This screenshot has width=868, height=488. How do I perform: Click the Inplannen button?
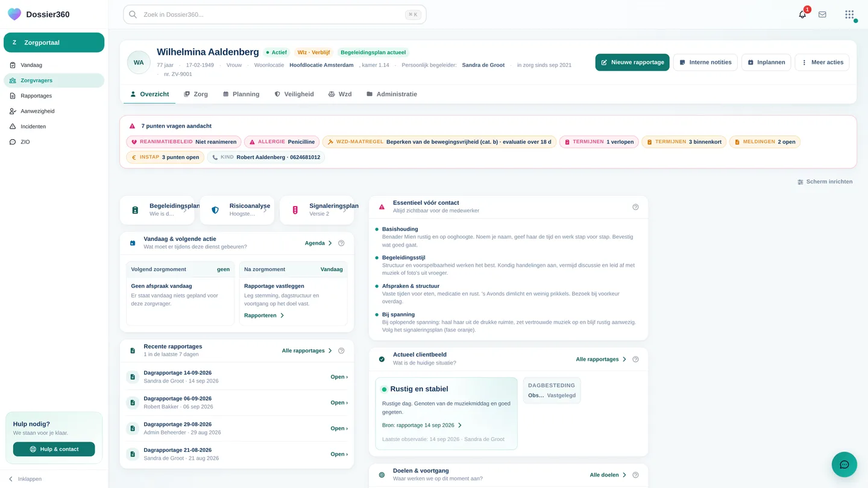(766, 62)
